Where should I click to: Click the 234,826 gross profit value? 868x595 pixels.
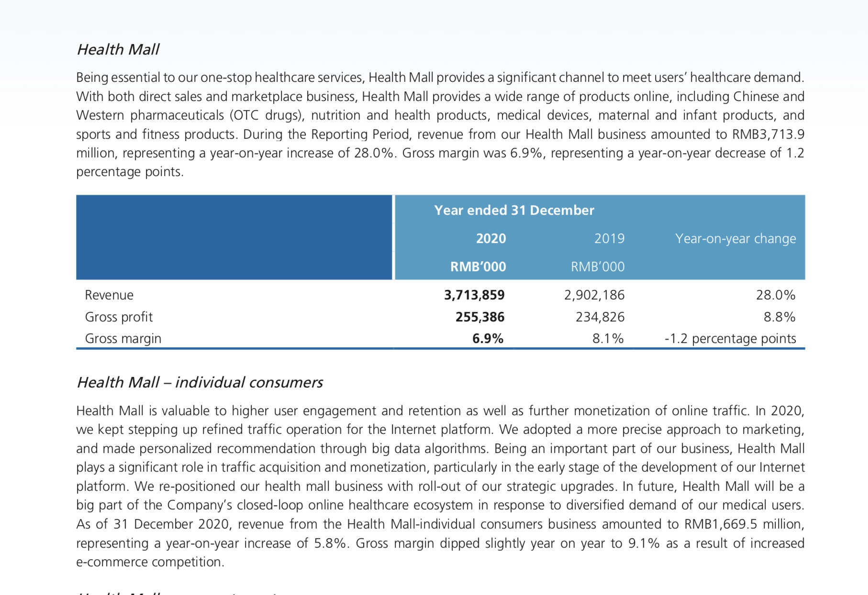(x=600, y=317)
